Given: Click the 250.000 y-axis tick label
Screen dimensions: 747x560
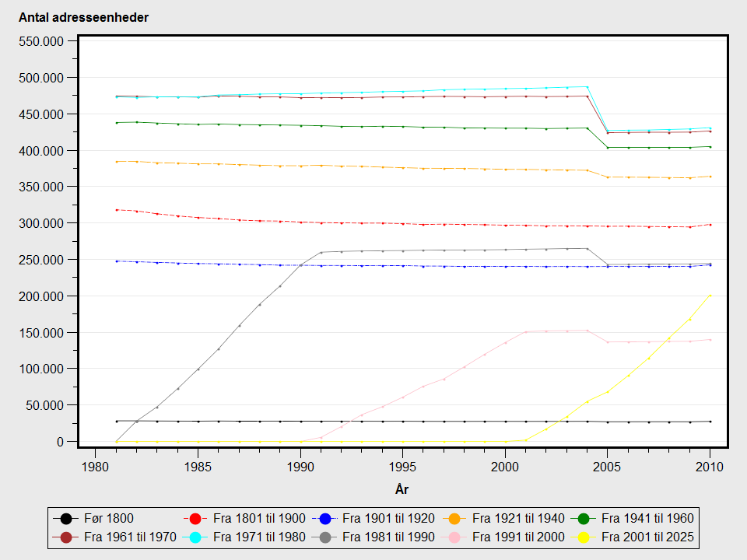Looking at the screenshot, I should (41, 260).
